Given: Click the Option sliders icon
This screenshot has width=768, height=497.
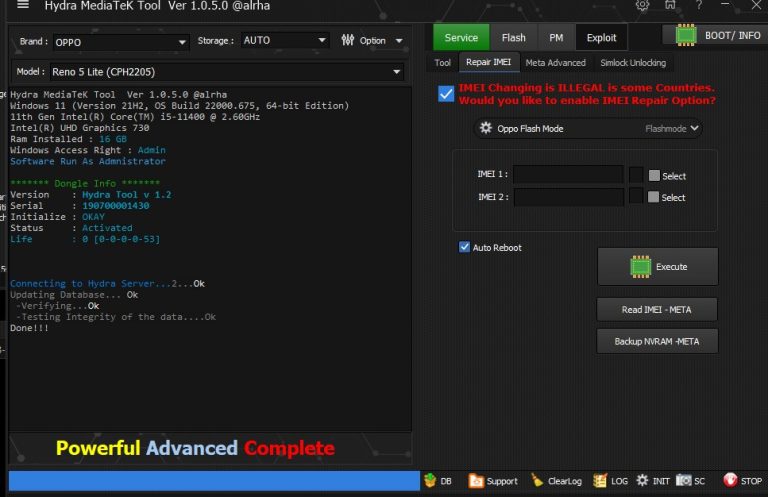Looking at the screenshot, I should [348, 40].
